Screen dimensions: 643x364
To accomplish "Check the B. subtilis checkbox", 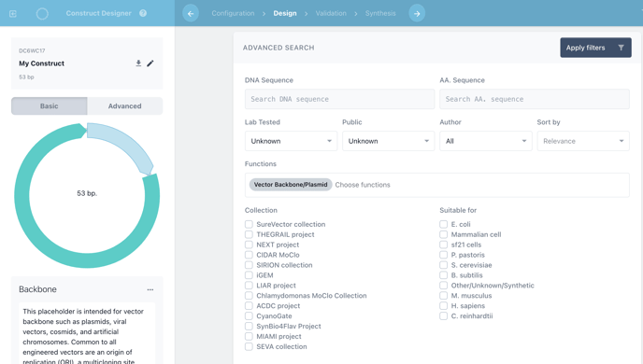I will point(443,275).
